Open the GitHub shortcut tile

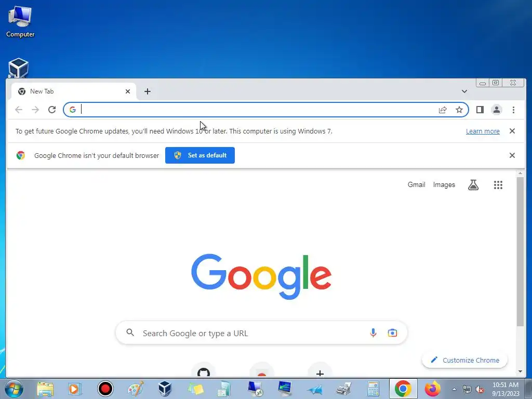click(x=204, y=371)
